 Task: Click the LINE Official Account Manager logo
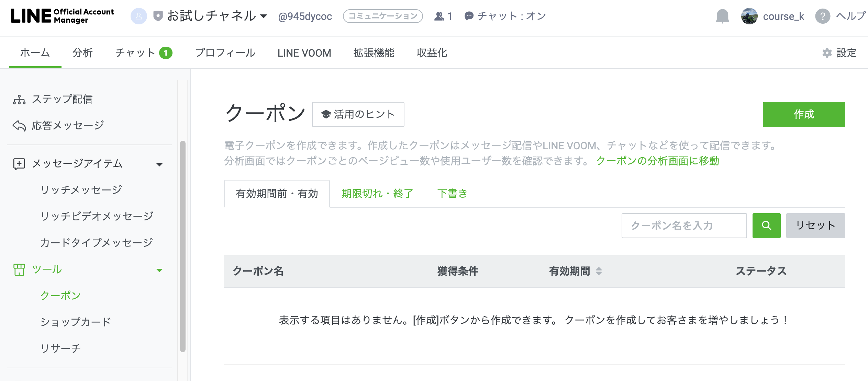(x=62, y=16)
